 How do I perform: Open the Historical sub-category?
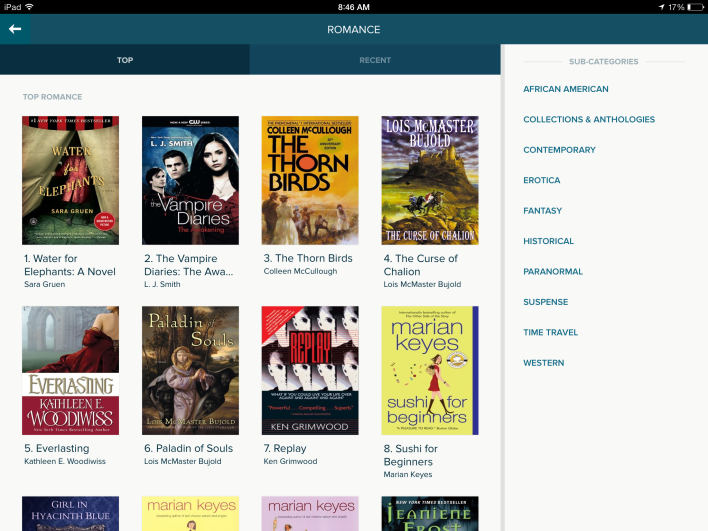coord(548,241)
